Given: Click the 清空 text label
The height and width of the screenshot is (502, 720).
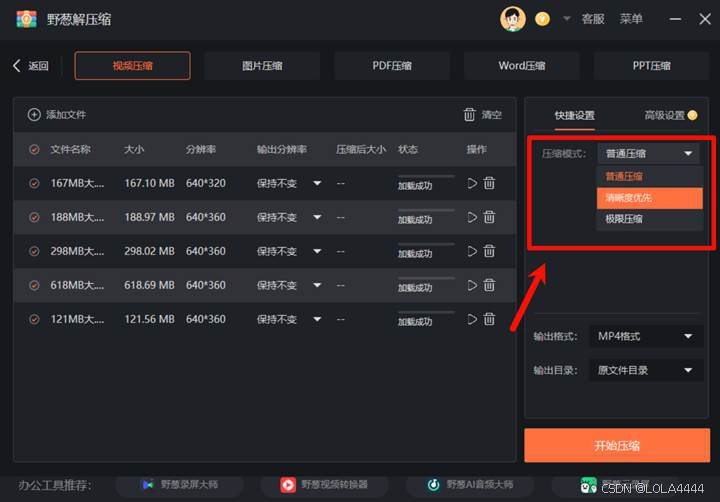Looking at the screenshot, I should coord(491,114).
